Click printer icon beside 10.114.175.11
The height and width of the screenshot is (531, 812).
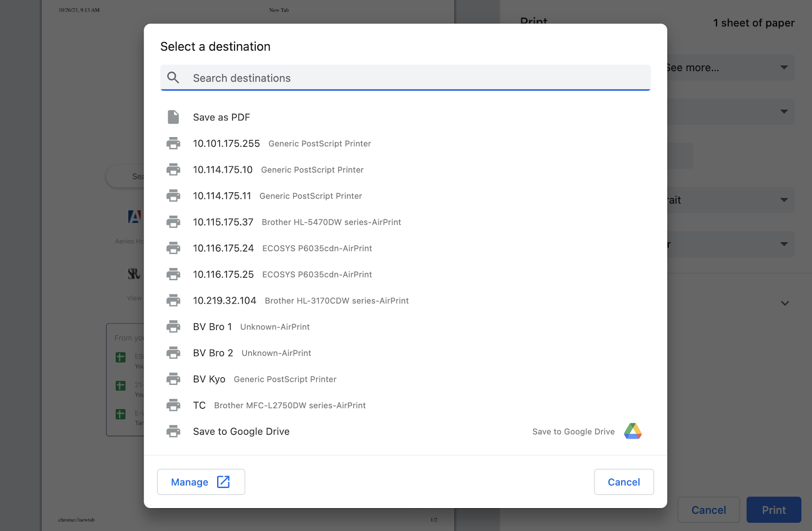click(x=173, y=196)
